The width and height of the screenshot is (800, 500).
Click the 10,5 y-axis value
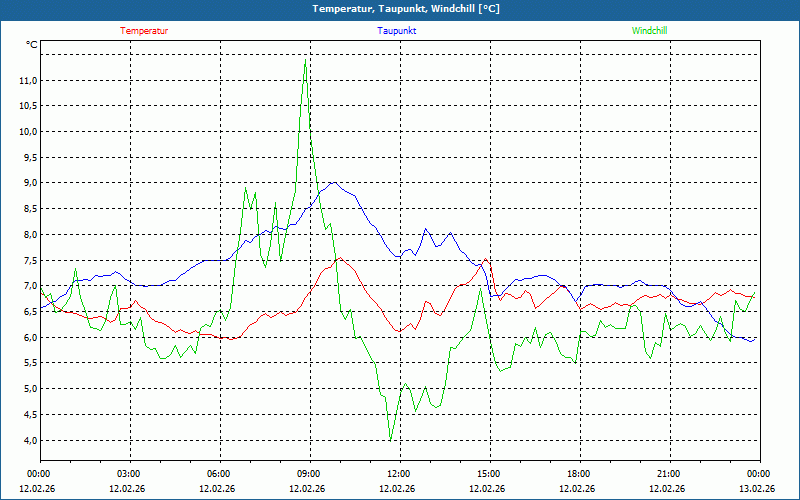click(x=29, y=106)
